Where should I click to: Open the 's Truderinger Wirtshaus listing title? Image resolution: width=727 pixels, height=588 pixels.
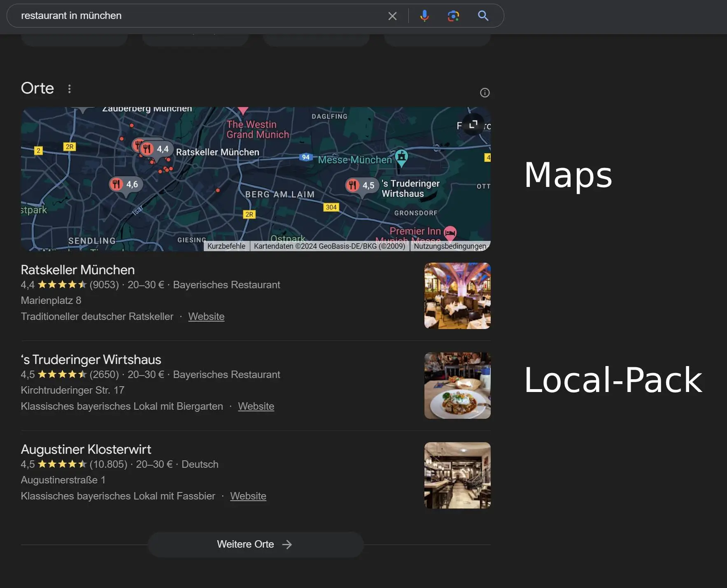(x=91, y=360)
